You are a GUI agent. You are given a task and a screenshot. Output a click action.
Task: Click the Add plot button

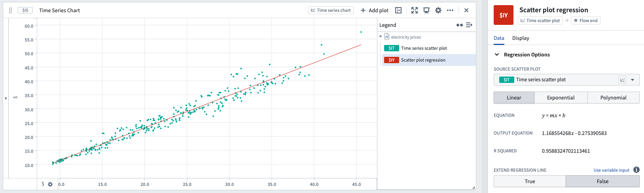[374, 10]
